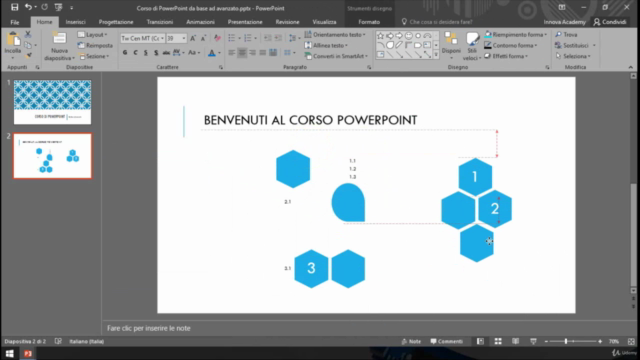This screenshot has height=360, width=640.
Task: Start slideshow icon in status bar
Action: pos(533,342)
